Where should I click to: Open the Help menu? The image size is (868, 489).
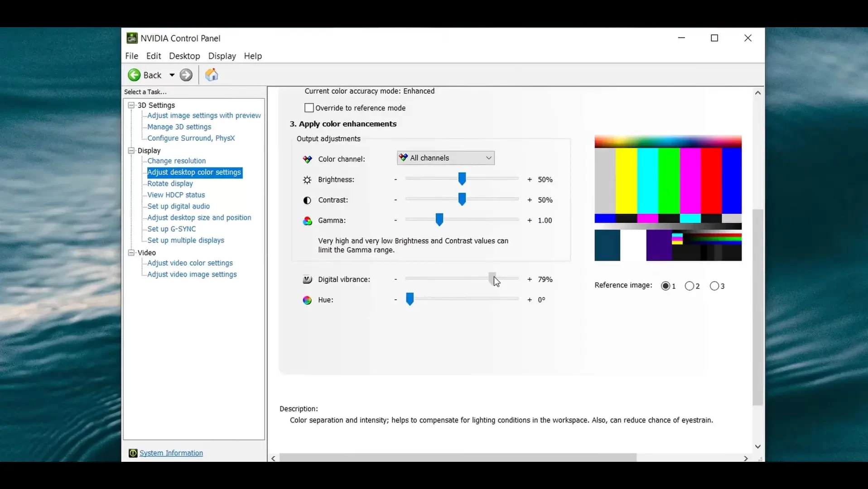coord(253,56)
